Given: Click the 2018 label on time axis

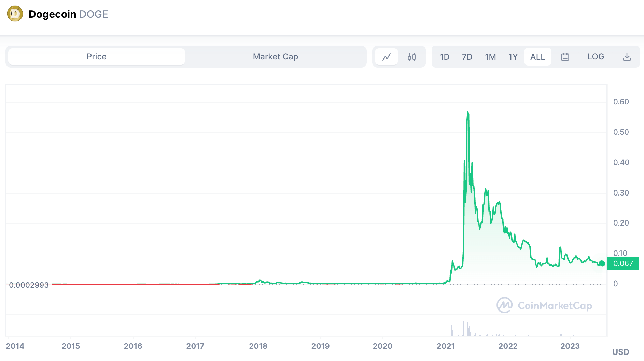Looking at the screenshot, I should [258, 346].
